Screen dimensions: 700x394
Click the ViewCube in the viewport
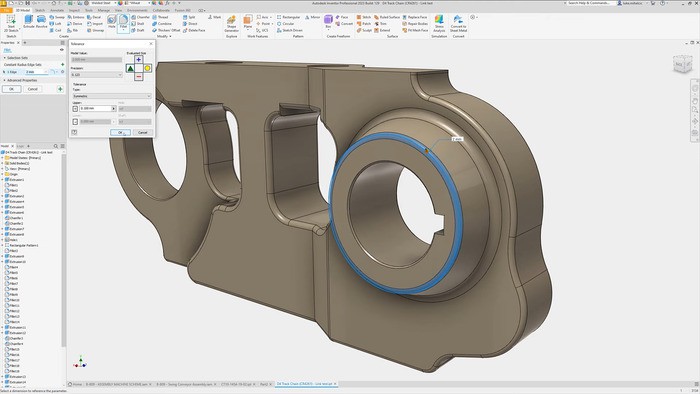pyautogui.click(x=682, y=64)
